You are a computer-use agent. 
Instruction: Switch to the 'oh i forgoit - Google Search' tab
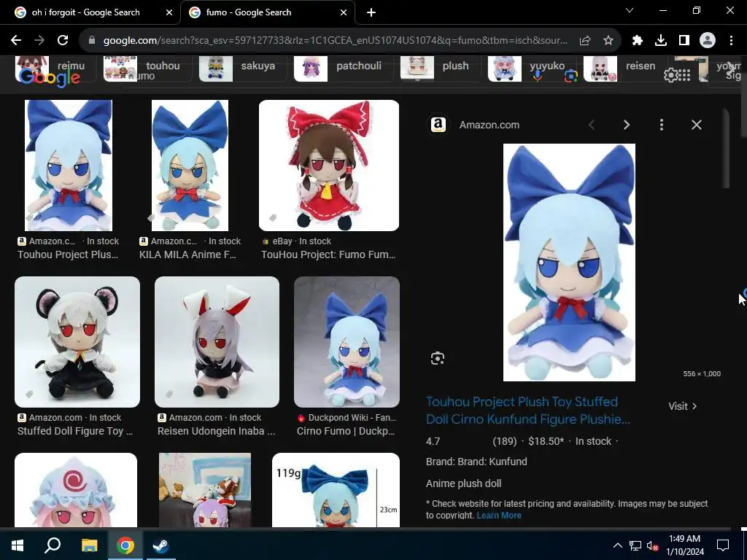tap(86, 13)
